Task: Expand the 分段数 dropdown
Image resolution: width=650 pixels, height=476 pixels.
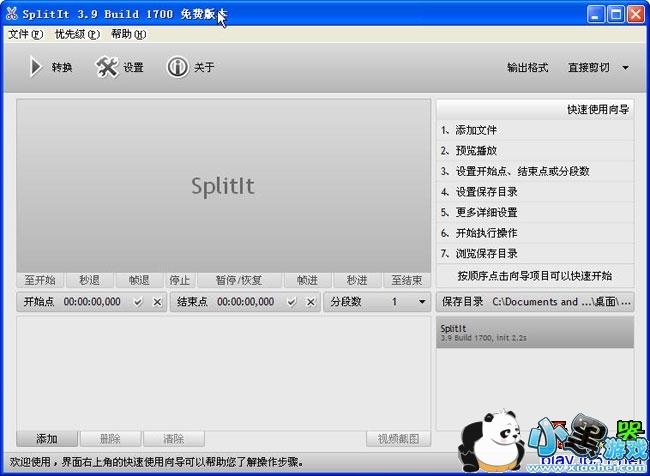Action: tap(421, 302)
